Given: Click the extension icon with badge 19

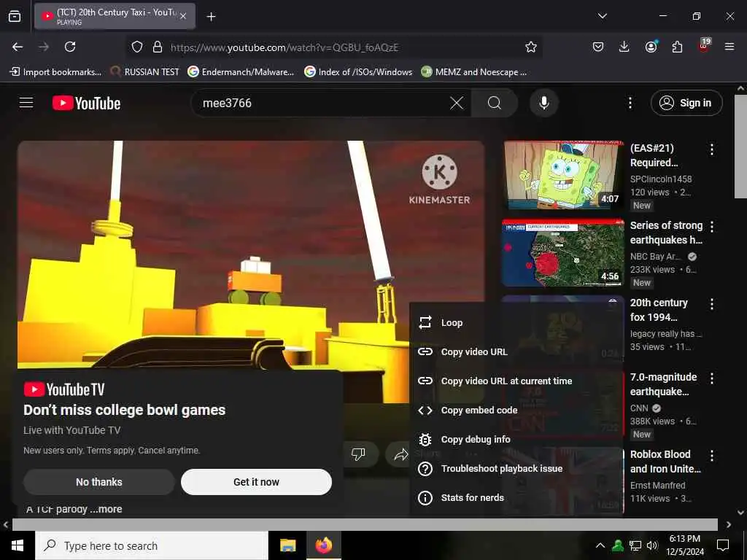Looking at the screenshot, I should point(704,45).
